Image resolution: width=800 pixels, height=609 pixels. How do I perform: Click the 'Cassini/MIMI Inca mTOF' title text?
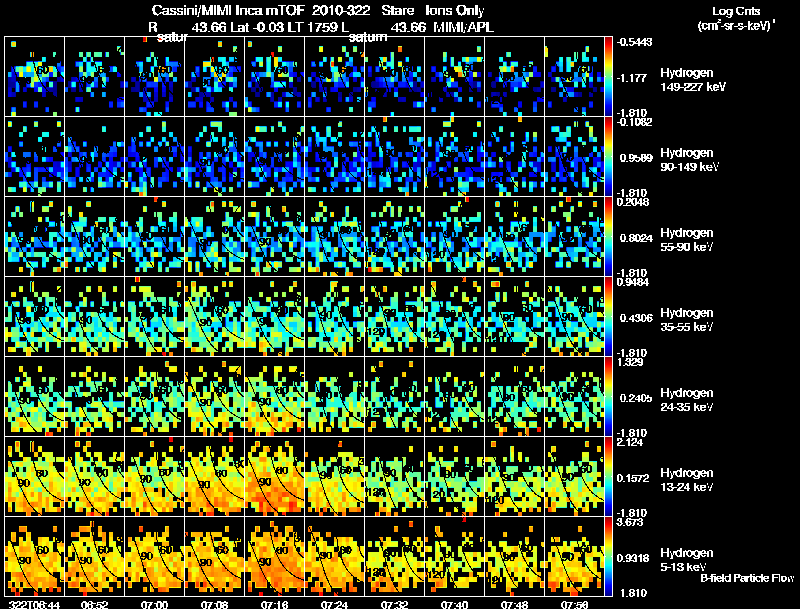(228, 10)
